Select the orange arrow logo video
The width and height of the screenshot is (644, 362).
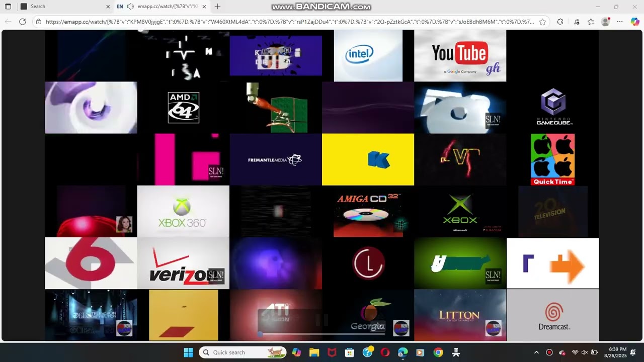552,263
